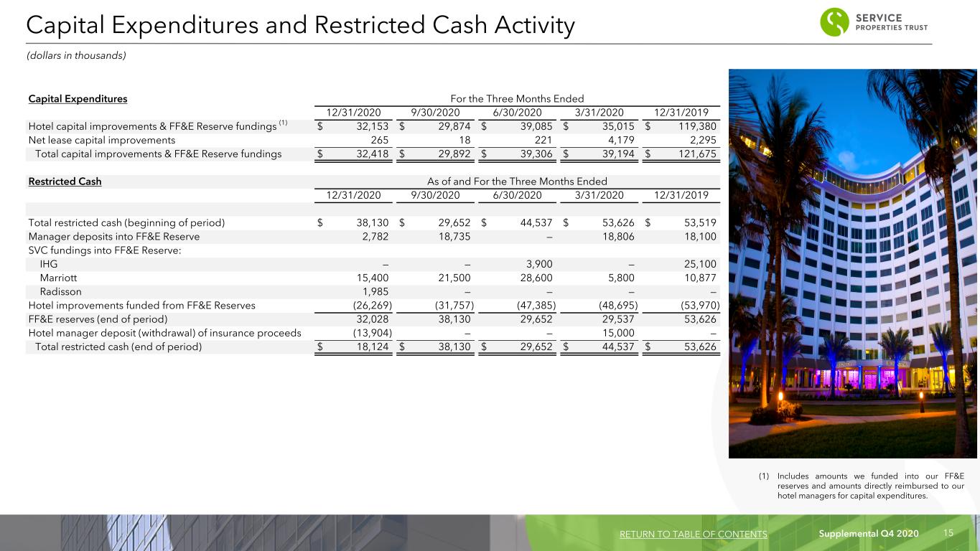Open the Return to Table of Contents link
The width and height of the screenshot is (980, 551).
tap(693, 534)
